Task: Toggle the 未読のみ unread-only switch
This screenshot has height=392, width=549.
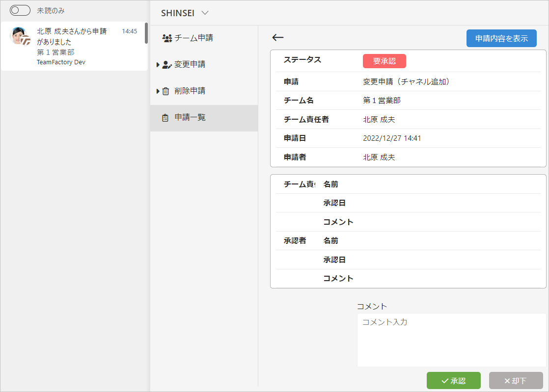Action: [x=20, y=10]
